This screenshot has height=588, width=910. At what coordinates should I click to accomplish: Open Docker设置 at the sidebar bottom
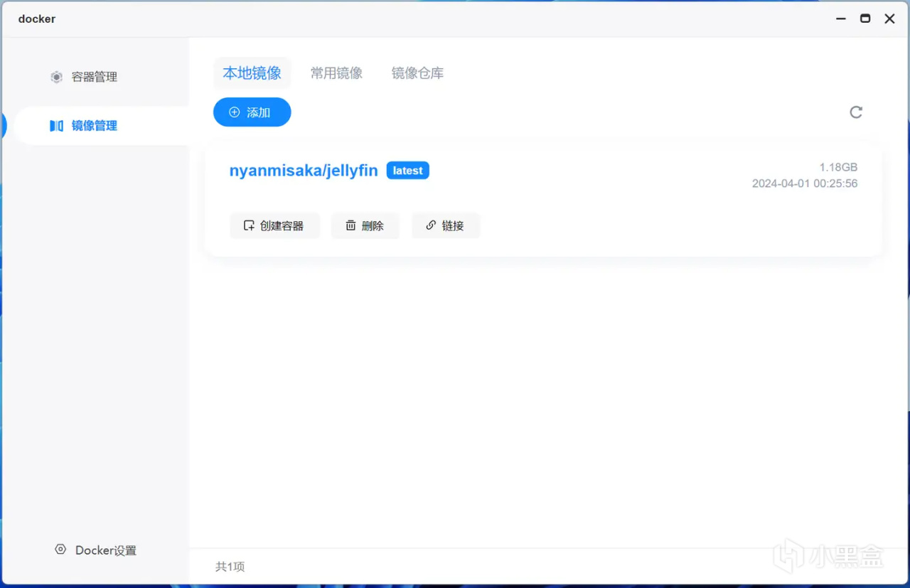pos(96,550)
